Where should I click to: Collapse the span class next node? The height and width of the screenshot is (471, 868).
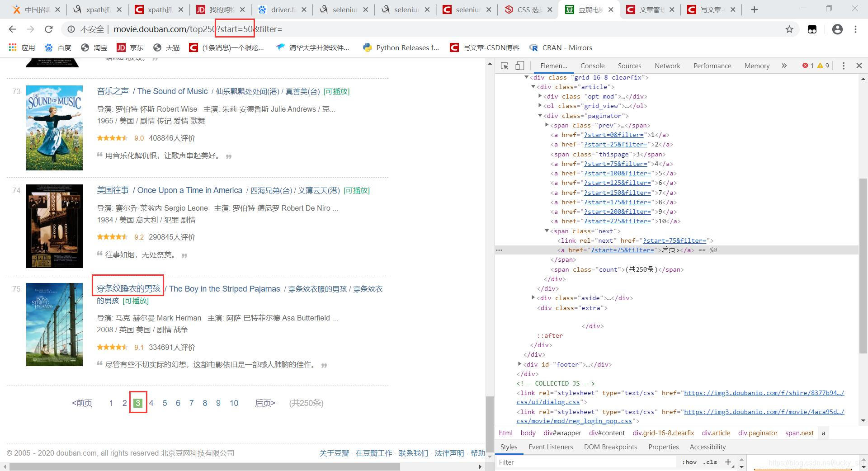[x=547, y=231]
